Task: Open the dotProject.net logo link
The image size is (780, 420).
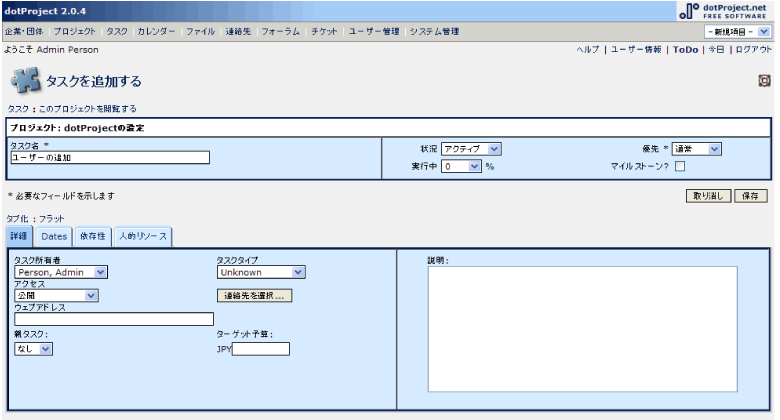Action: 724,11
